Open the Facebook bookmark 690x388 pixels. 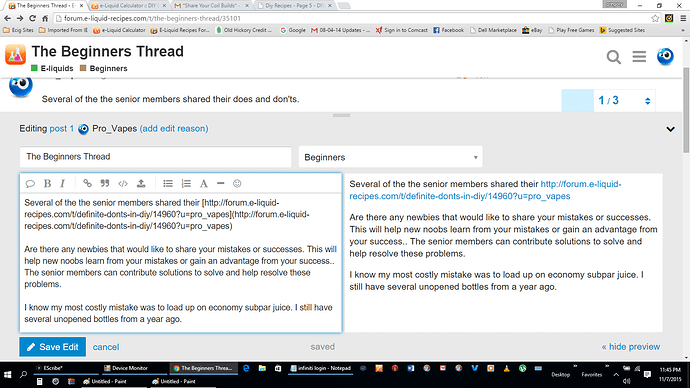click(x=448, y=30)
